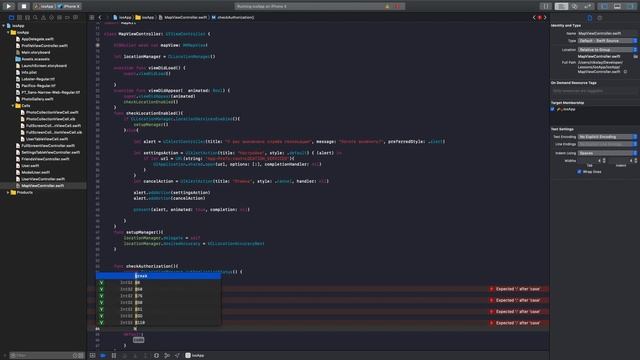Open the Line Endings dropdown
Image resolution: width=640 pixels, height=360 pixels.
coord(607,144)
